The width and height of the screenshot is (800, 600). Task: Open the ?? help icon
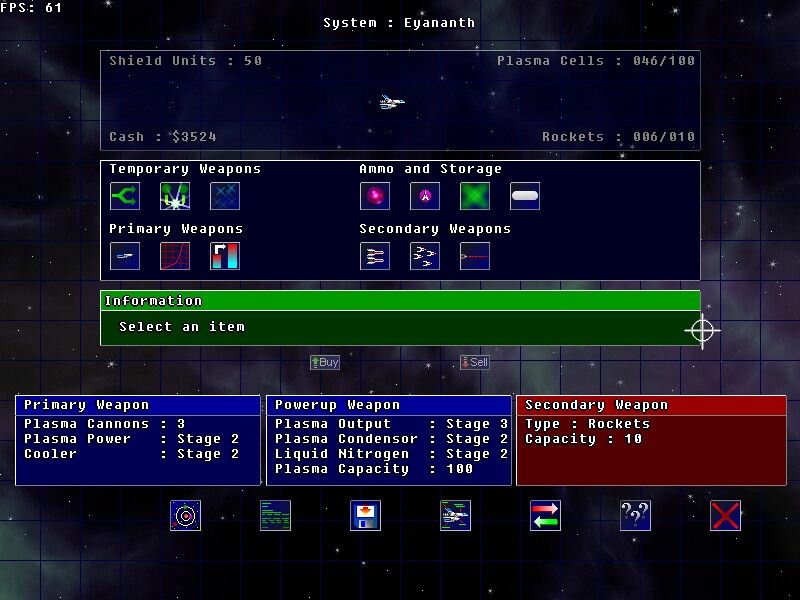tap(635, 515)
